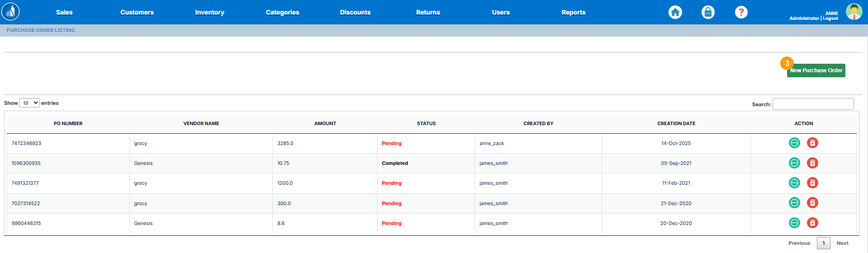Sort table by Amount column header
Viewport: 868px width, 253px height.
tap(325, 123)
